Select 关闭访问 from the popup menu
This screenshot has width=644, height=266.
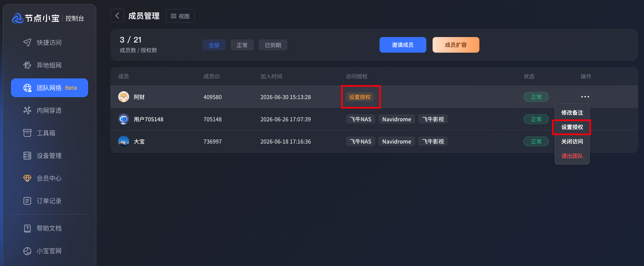point(572,142)
